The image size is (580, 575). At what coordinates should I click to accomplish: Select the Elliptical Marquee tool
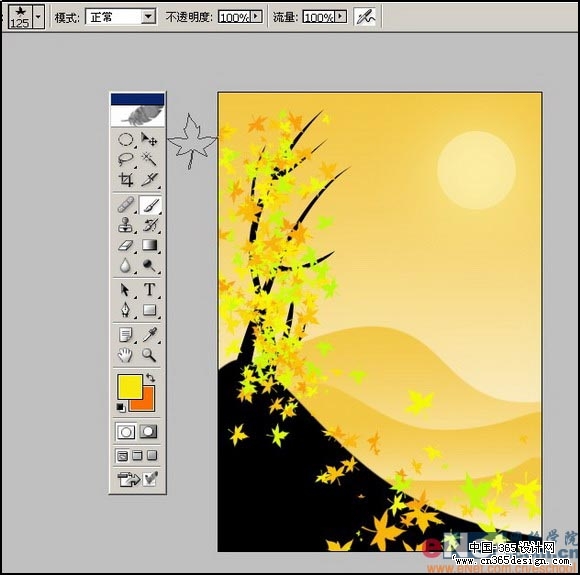(126, 139)
